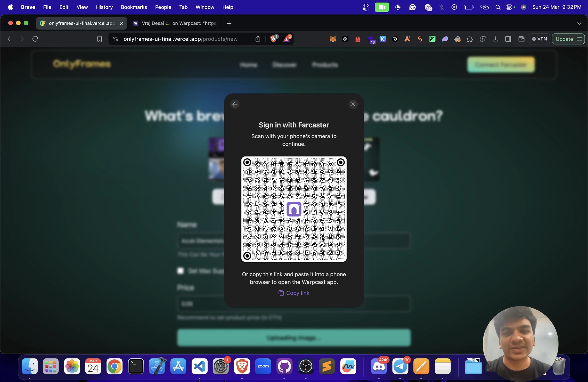Viewport: 588px width, 382px height.
Task: Bookmark this page
Action: 99,39
